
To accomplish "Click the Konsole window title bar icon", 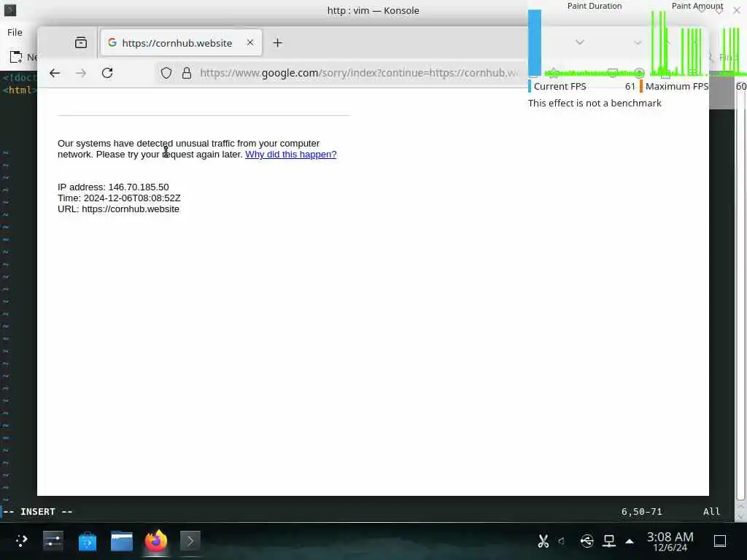I will (x=10, y=10).
